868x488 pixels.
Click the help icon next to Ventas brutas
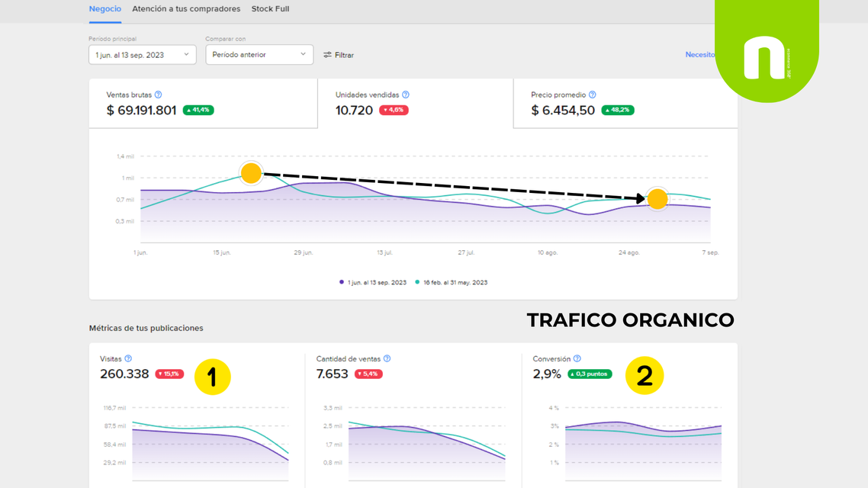coord(159,95)
